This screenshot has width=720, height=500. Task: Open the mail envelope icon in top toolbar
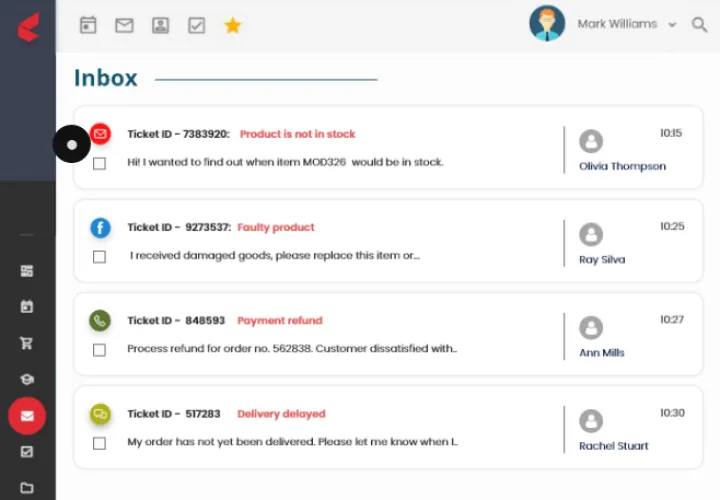tap(124, 25)
